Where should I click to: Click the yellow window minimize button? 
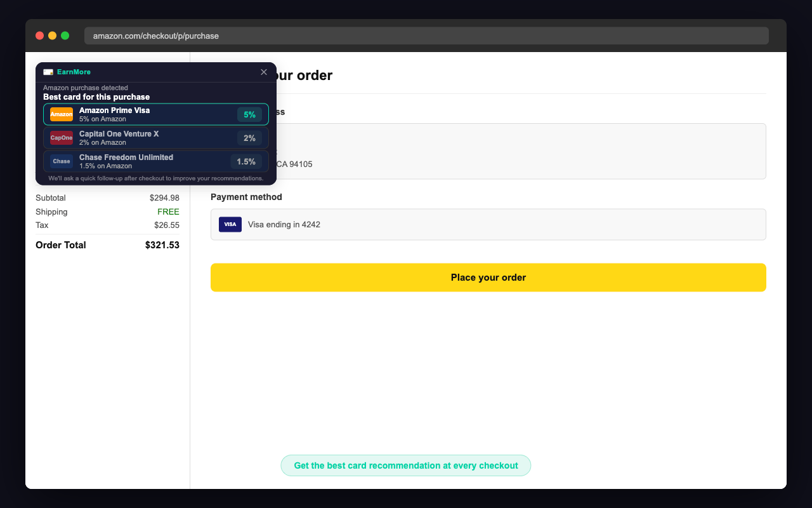[53, 36]
